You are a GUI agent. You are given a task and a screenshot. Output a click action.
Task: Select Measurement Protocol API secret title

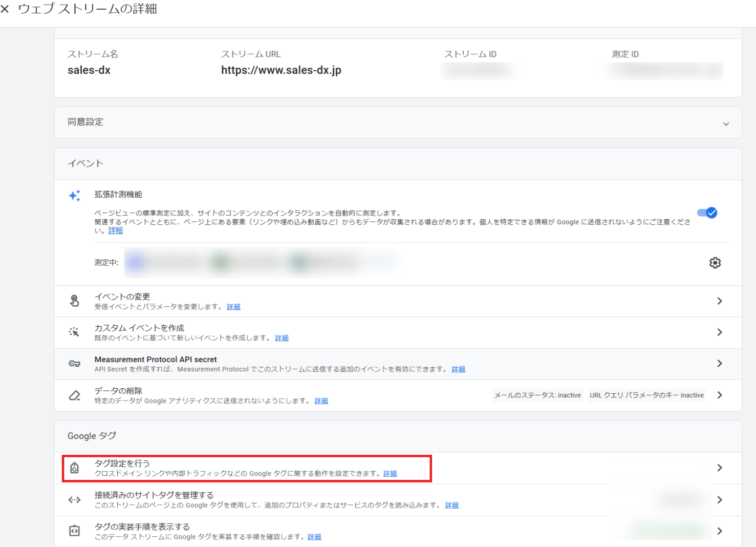point(156,360)
